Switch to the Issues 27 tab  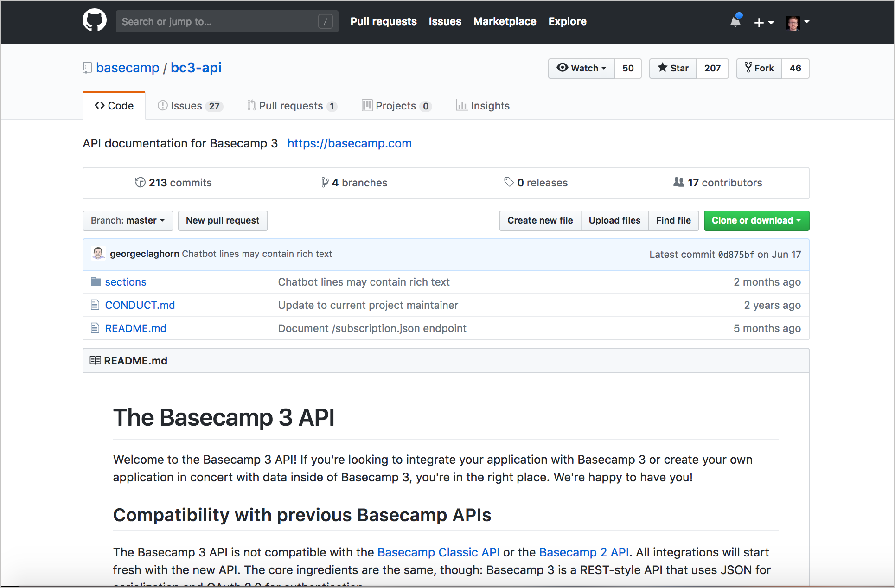tap(190, 106)
